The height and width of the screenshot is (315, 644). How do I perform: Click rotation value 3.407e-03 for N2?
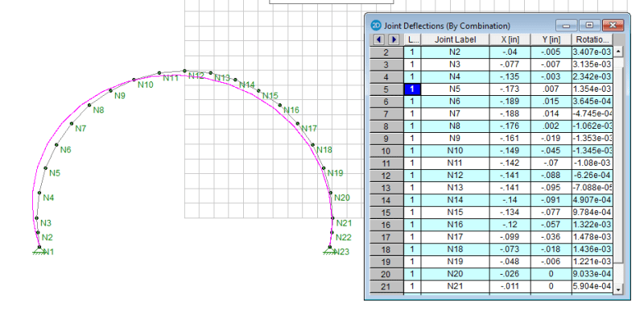pyautogui.click(x=592, y=52)
